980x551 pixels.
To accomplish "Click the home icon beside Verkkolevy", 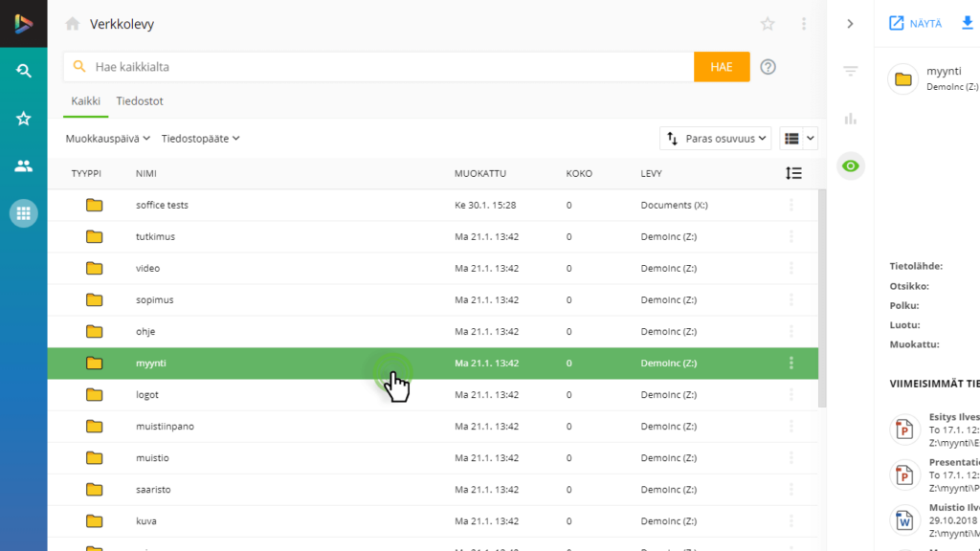I will click(x=73, y=24).
